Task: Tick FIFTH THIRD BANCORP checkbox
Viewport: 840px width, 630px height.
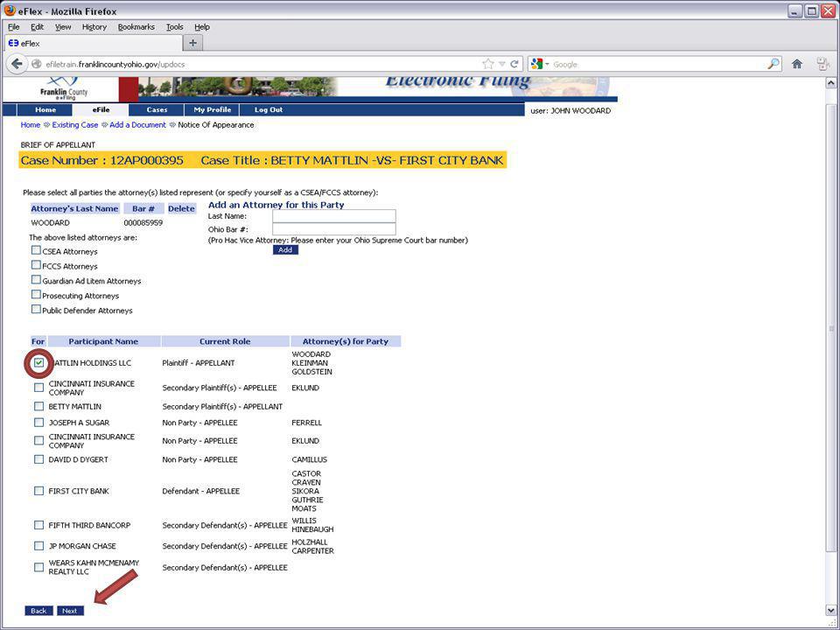Action: [x=38, y=525]
